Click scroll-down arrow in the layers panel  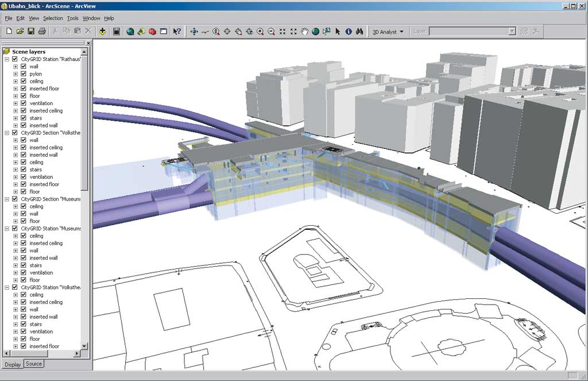[x=84, y=346]
